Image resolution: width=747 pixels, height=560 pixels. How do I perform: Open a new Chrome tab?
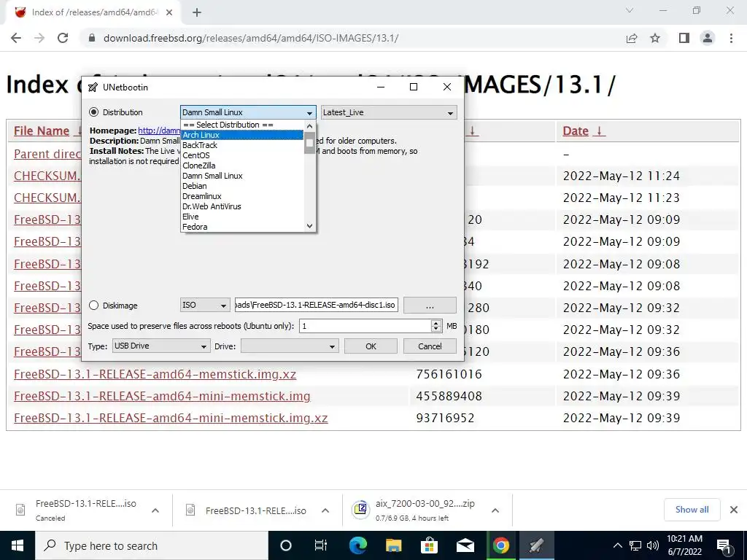pos(197,13)
